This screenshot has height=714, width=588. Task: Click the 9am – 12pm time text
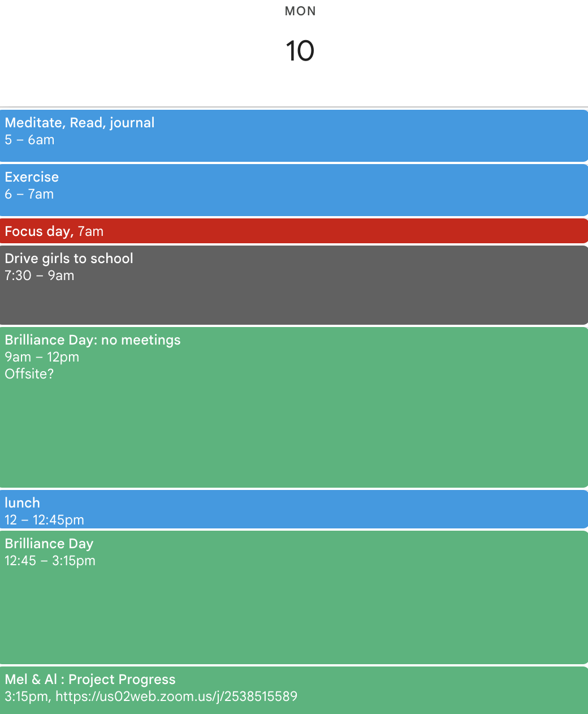(x=42, y=357)
